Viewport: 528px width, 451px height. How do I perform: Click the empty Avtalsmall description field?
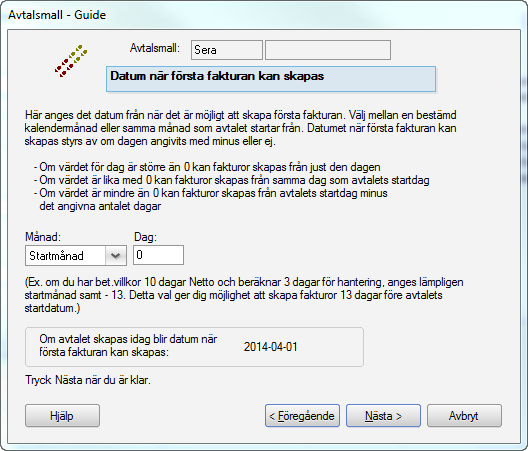click(328, 50)
